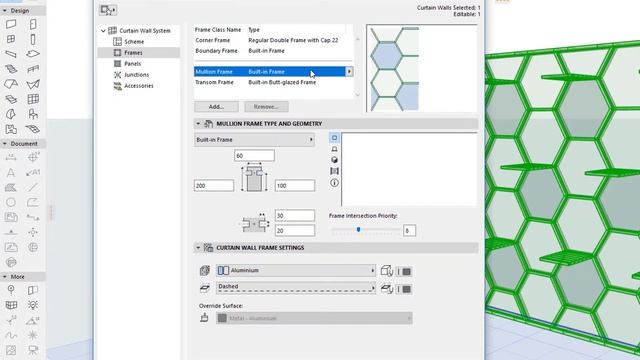Open the Panels settings page
Image resolution: width=640 pixels, height=360 pixels.
[x=132, y=64]
